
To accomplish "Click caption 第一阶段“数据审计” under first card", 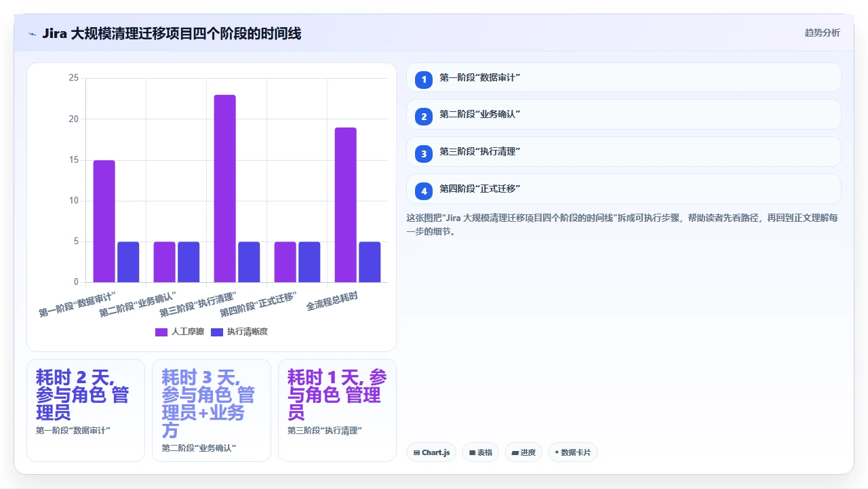I will (x=73, y=430).
